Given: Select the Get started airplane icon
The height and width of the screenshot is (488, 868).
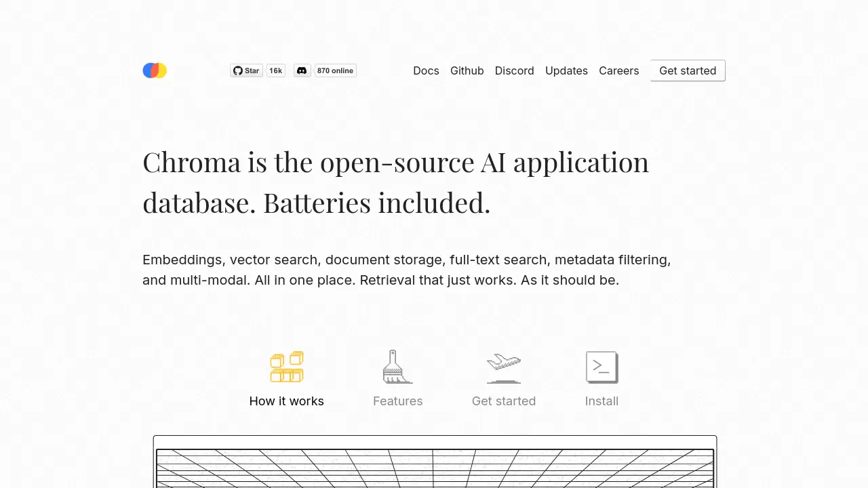Looking at the screenshot, I should click(x=504, y=368).
